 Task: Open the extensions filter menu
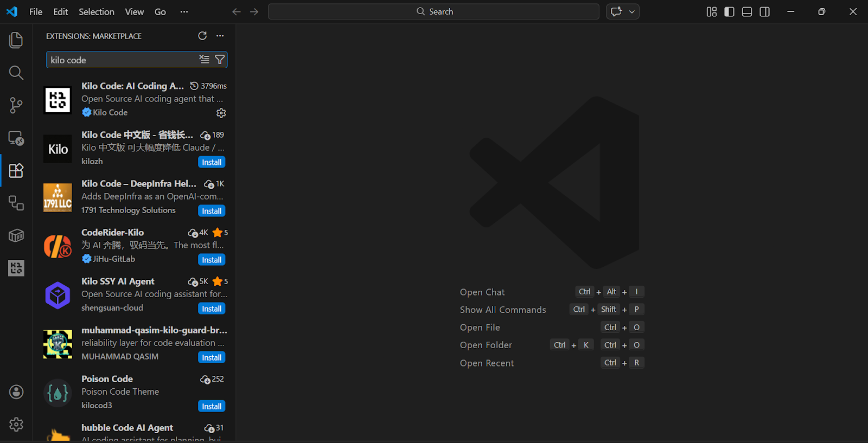click(220, 60)
